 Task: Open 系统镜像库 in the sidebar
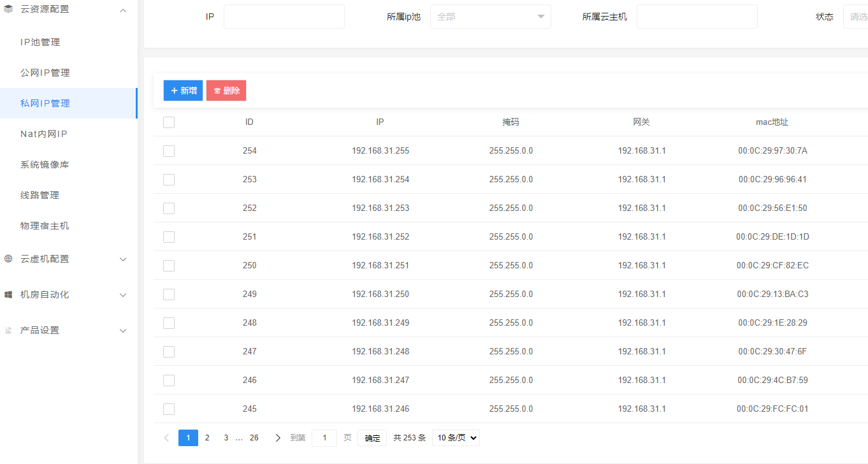(x=45, y=164)
